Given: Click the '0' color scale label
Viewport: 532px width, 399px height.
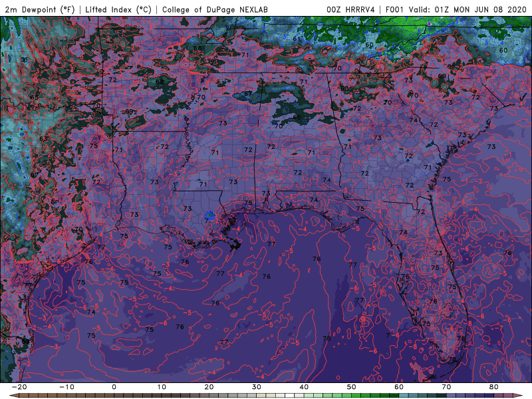Looking at the screenshot, I should point(114,387).
